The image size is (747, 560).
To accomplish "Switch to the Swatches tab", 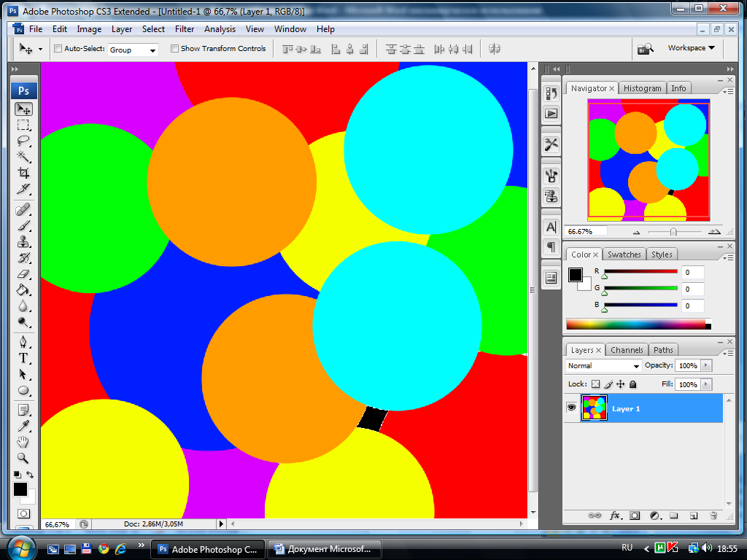I will (x=624, y=254).
